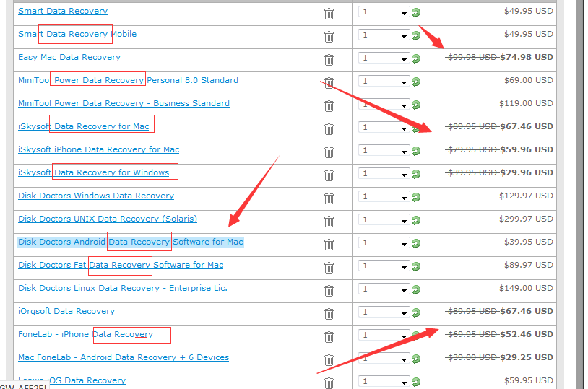Image resolution: width=588 pixels, height=389 pixels.
Task: Refresh quantity for Easy Mac Data Recovery
Action: pos(416,59)
